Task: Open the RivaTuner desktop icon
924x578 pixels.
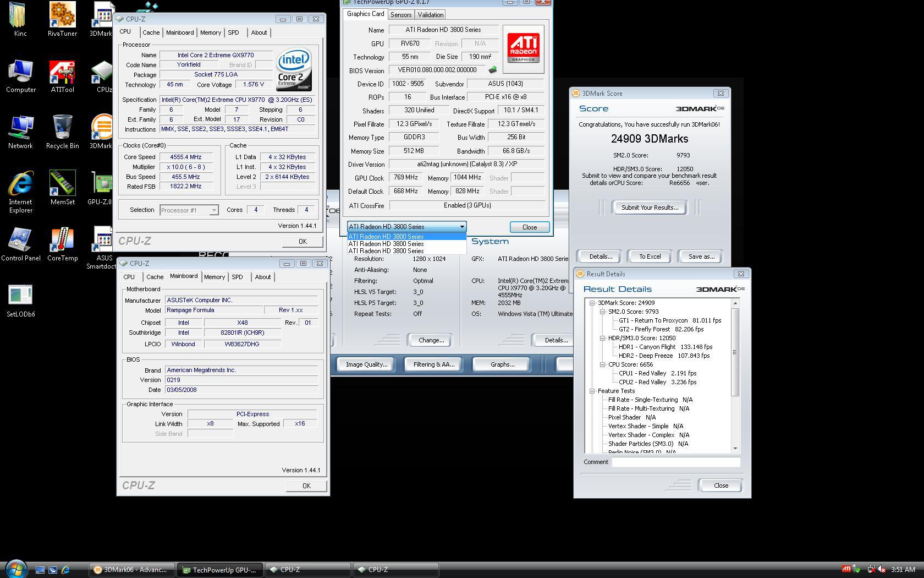Action: [62, 19]
